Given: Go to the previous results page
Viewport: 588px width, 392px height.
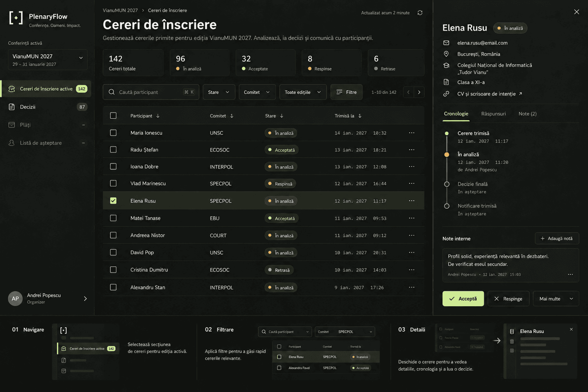Looking at the screenshot, I should coord(408,92).
